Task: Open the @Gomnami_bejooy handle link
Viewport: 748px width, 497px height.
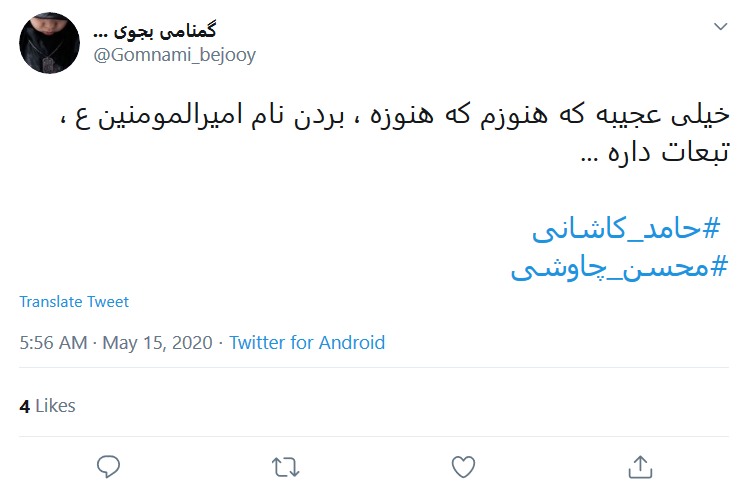Action: coord(174,55)
